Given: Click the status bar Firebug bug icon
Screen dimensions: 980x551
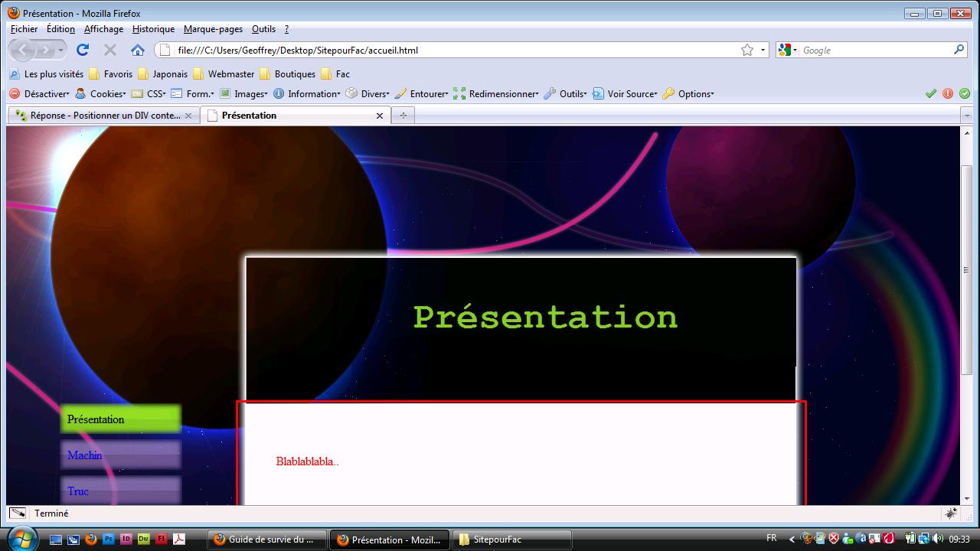Looking at the screenshot, I should click(x=952, y=514).
